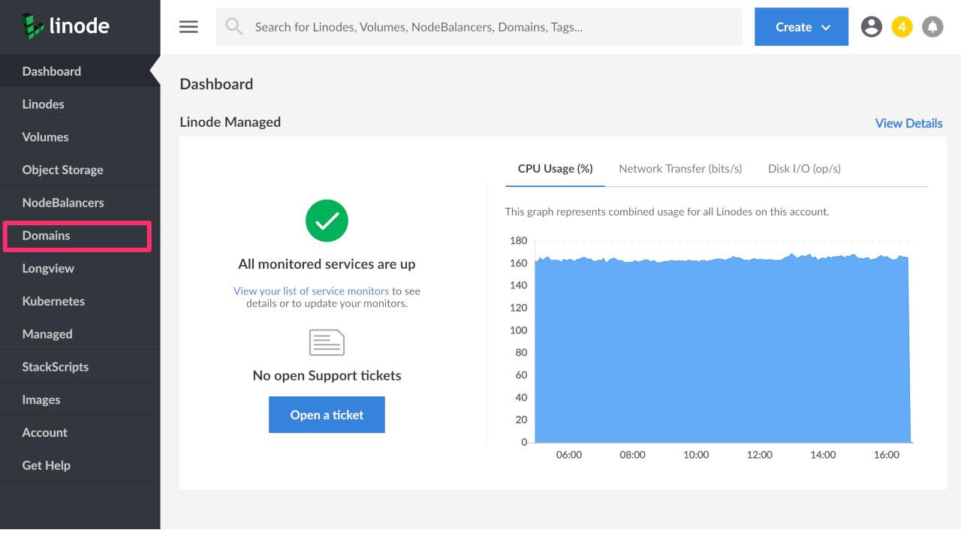The height and width of the screenshot is (560, 961).
Task: Toggle the hamburger navigation menu
Action: tap(188, 27)
